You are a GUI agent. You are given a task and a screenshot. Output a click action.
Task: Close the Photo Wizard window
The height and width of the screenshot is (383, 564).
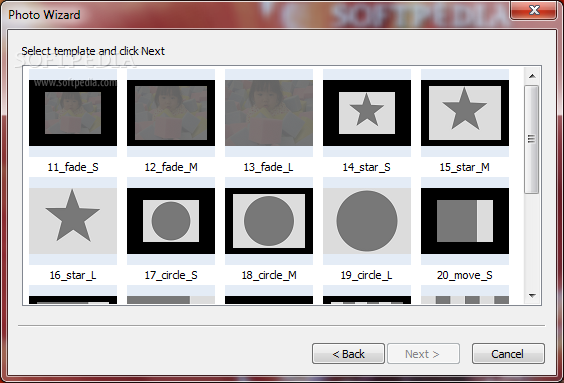click(534, 10)
